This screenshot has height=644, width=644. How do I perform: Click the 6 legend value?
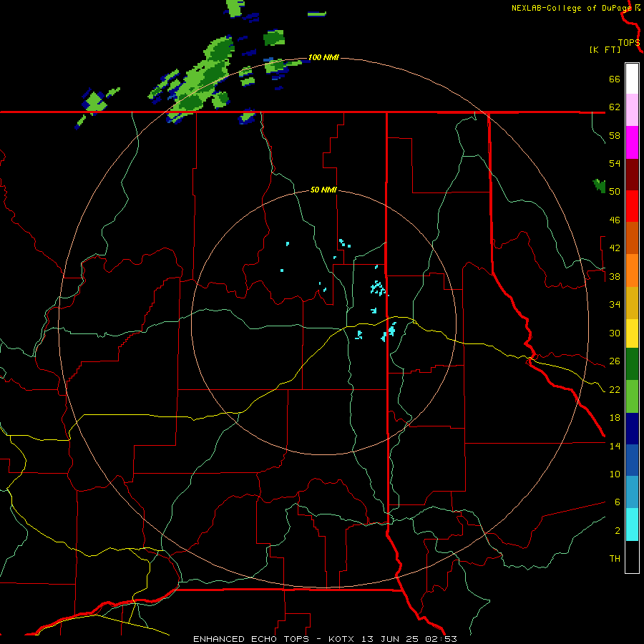617,502
